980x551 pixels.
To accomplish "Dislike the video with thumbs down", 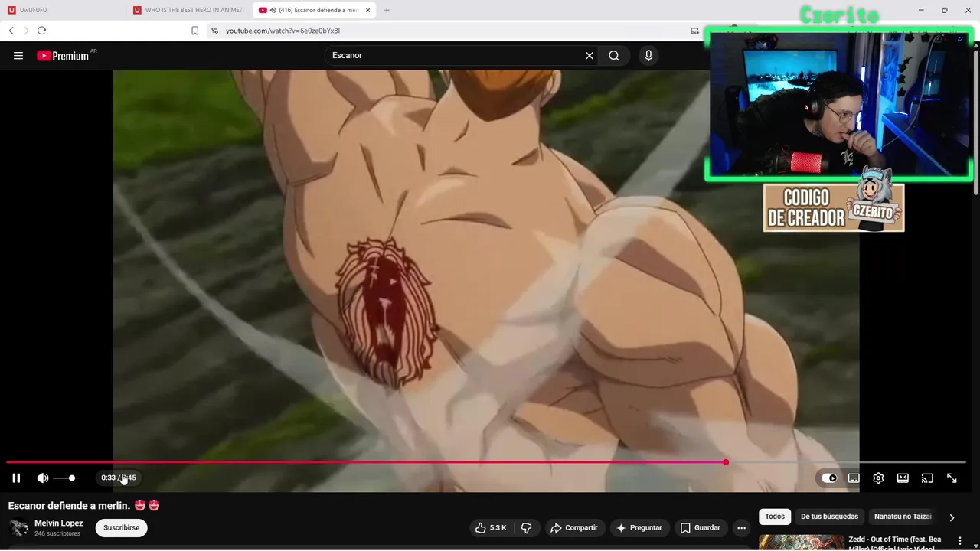I will coord(527,528).
